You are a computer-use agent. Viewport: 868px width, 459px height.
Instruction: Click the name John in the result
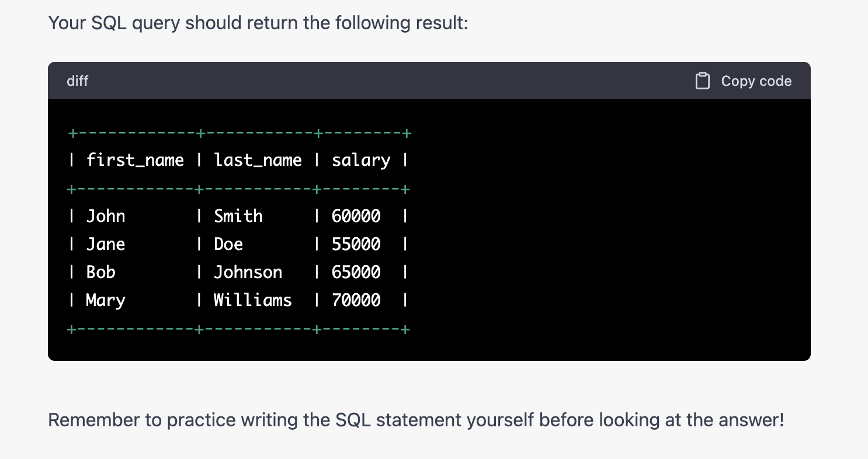tap(106, 216)
